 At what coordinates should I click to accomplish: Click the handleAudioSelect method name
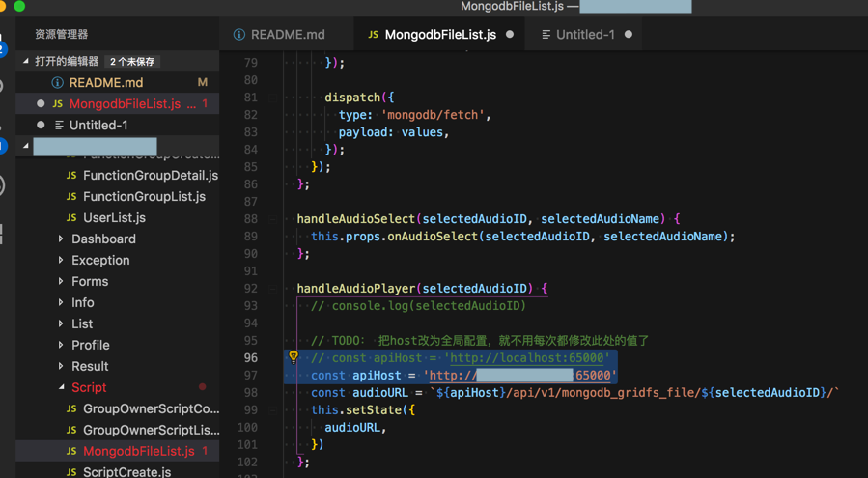356,219
